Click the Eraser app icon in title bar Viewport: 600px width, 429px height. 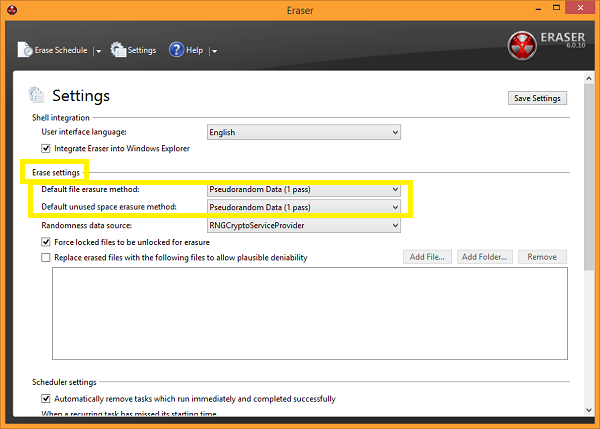(x=12, y=10)
